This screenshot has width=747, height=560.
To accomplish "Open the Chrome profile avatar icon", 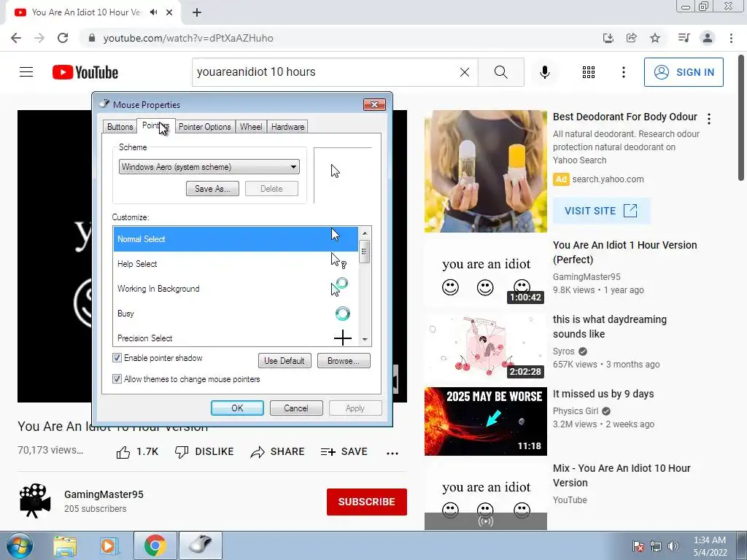I will click(x=708, y=38).
